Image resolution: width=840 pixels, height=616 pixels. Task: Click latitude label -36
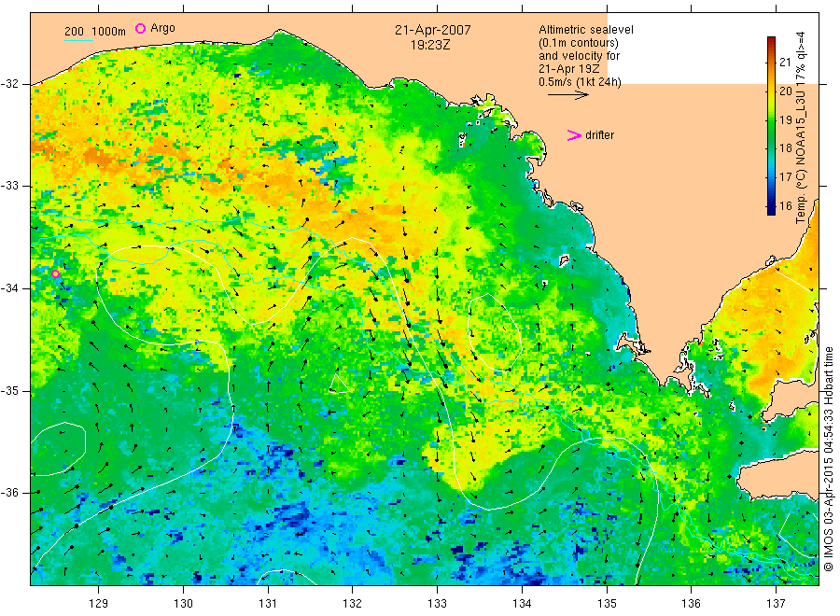(x=9, y=492)
